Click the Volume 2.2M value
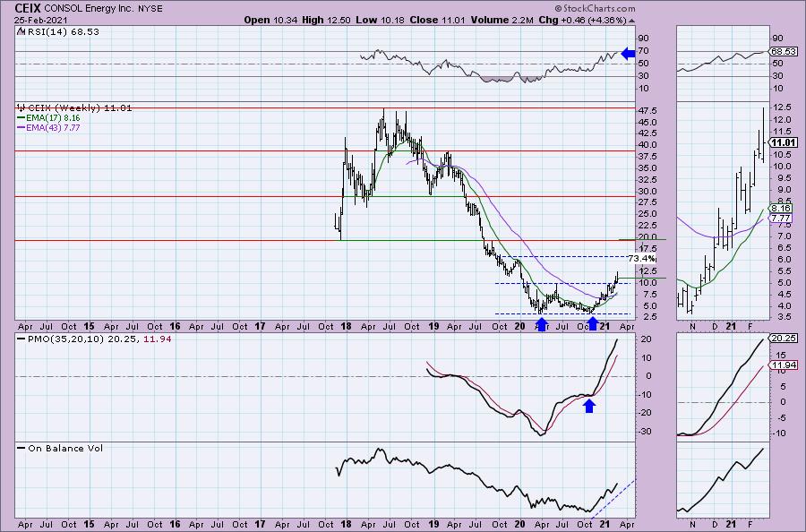Screen dimensions: 806x532 tap(502, 20)
